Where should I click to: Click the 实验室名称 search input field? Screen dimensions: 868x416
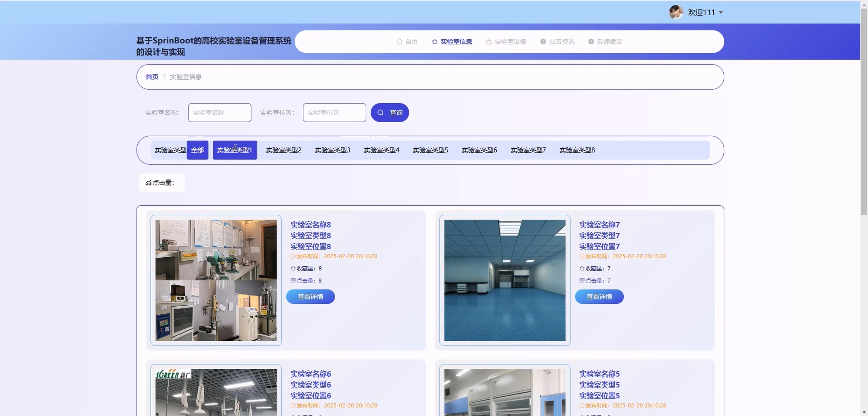(219, 113)
